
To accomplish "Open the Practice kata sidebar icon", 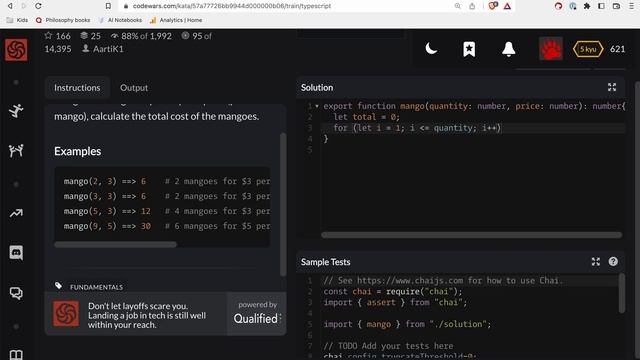I will (x=16, y=111).
